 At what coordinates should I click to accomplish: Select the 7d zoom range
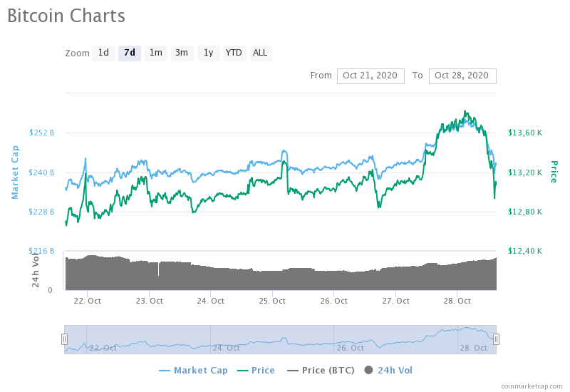coord(129,53)
